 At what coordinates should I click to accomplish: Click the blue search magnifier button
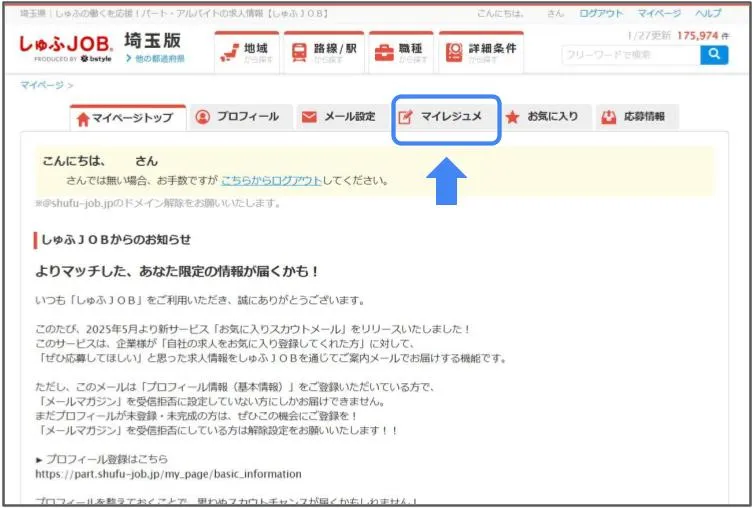pyautogui.click(x=714, y=54)
